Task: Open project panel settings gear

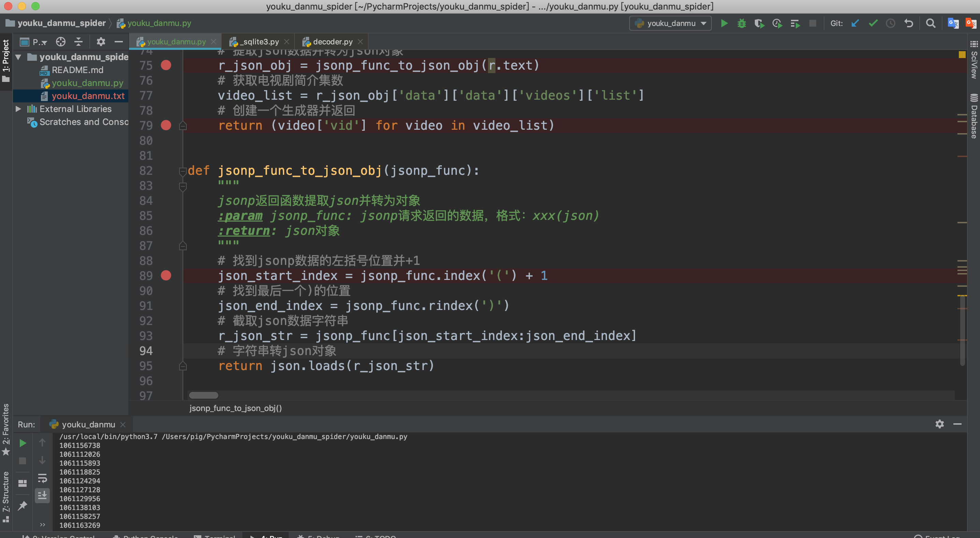Action: click(x=100, y=41)
